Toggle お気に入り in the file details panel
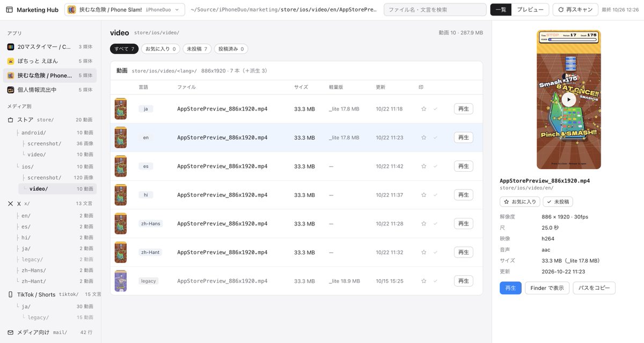Viewport: 644px width, 343px height. pyautogui.click(x=520, y=202)
